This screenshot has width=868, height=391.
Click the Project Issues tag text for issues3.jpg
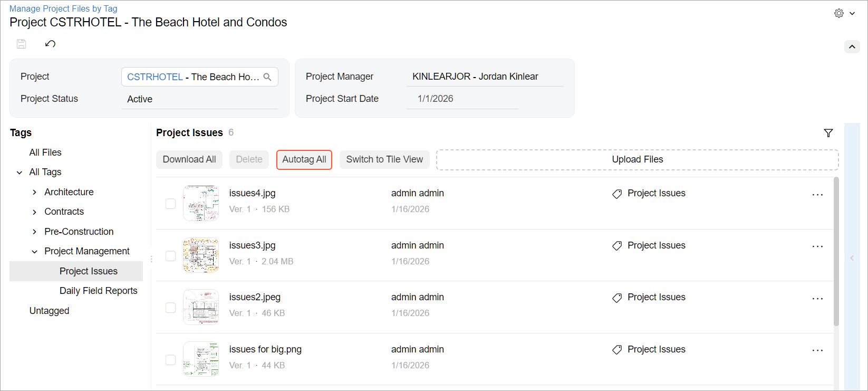click(657, 245)
